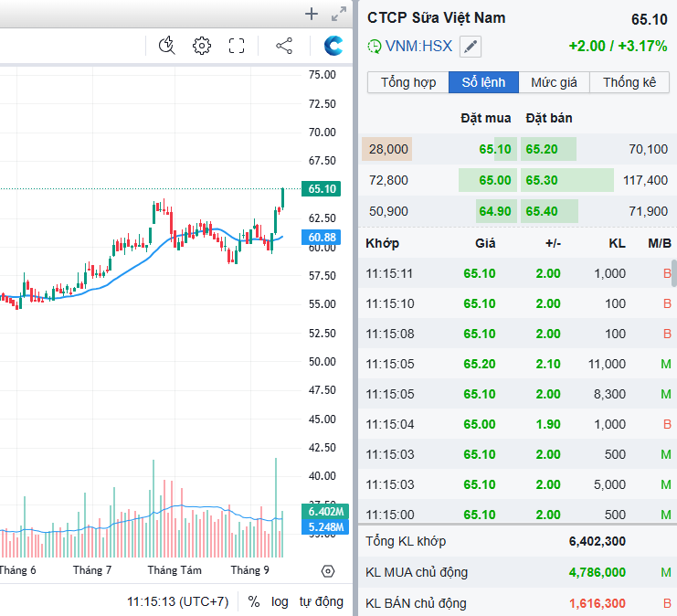Toggle tự động auto scale
Viewport: 677px width, 616px height.
[x=322, y=601]
